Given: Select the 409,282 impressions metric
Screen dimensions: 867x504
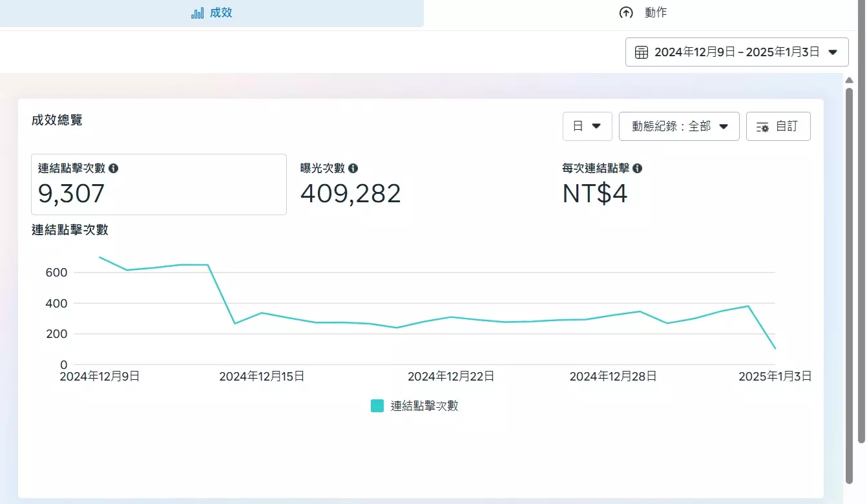Looking at the screenshot, I should coord(351,193).
